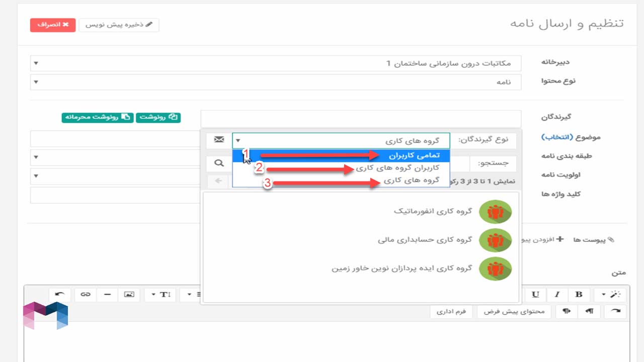Undo the last edit in editor toolbar
The width and height of the screenshot is (644, 362).
point(60,295)
